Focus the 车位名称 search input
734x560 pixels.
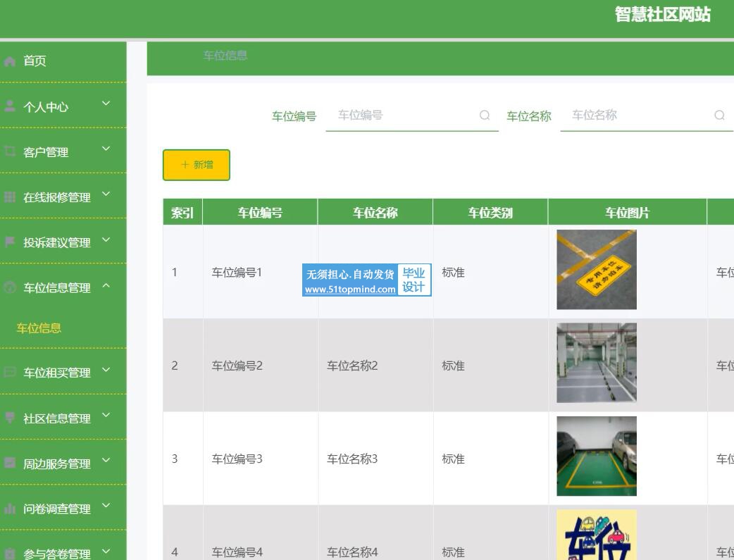click(x=647, y=116)
